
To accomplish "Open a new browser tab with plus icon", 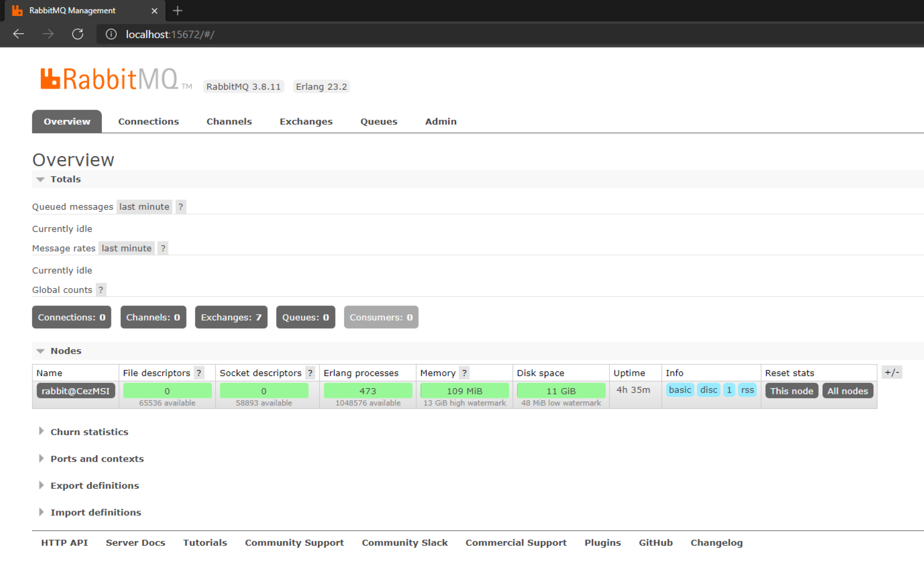I will [x=178, y=11].
